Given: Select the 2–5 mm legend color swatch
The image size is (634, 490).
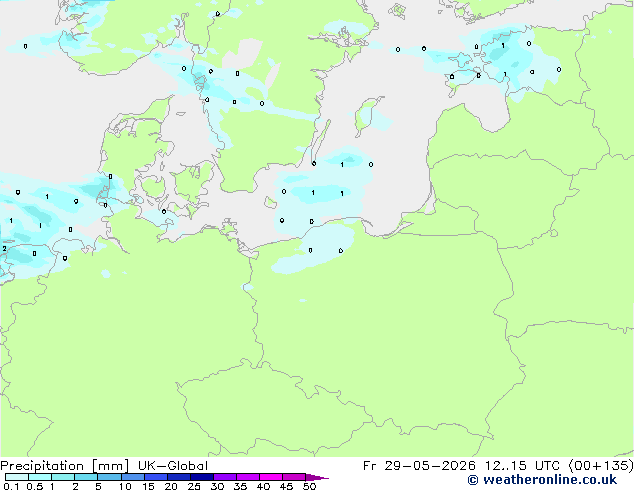Looking at the screenshot, I should 86,477.
